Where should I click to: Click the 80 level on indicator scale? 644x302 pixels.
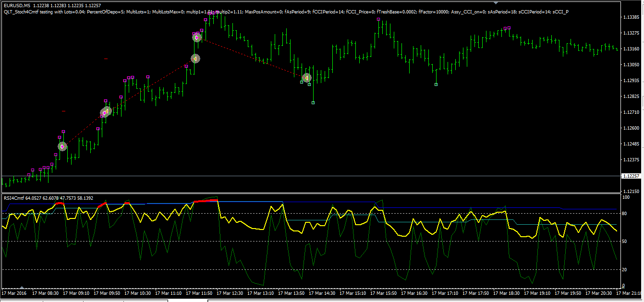(625, 214)
